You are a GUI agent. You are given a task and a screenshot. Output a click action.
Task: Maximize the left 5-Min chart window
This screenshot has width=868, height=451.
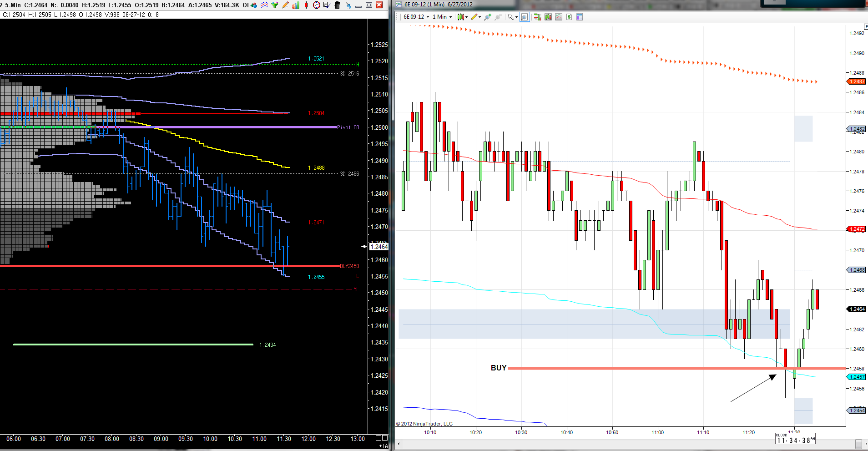[369, 5]
